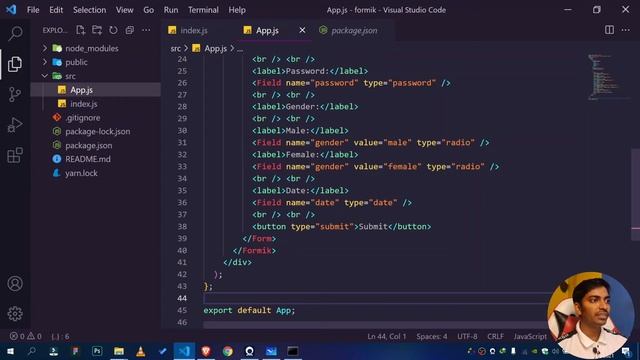Place cursor on empty line 44
This screenshot has width=640, height=360.
tap(376, 298)
